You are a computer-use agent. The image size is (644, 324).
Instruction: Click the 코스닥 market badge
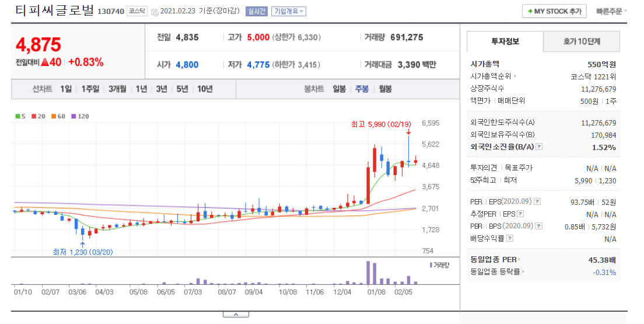(x=136, y=11)
